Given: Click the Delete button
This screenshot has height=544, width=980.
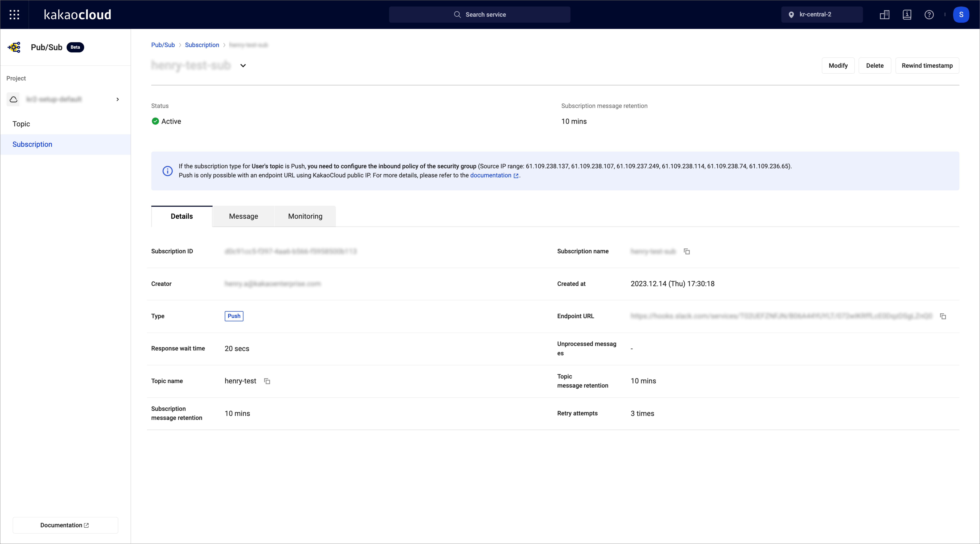Looking at the screenshot, I should pos(875,65).
